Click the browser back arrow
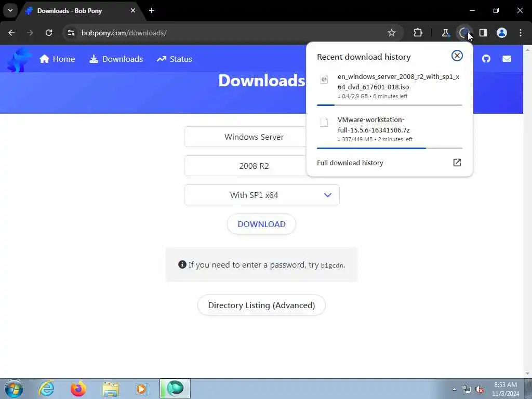This screenshot has width=532, height=399. coord(11,33)
